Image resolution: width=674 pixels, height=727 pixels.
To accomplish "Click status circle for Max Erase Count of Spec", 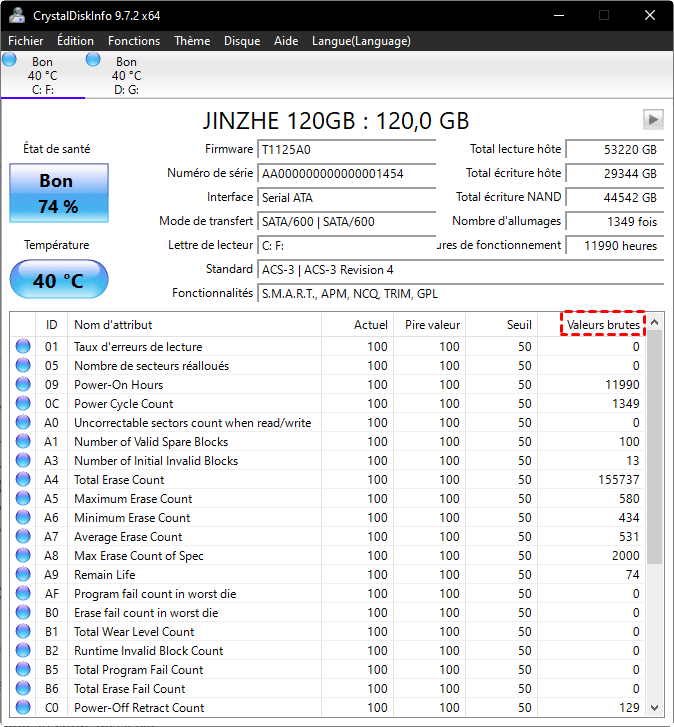I will pos(23,555).
